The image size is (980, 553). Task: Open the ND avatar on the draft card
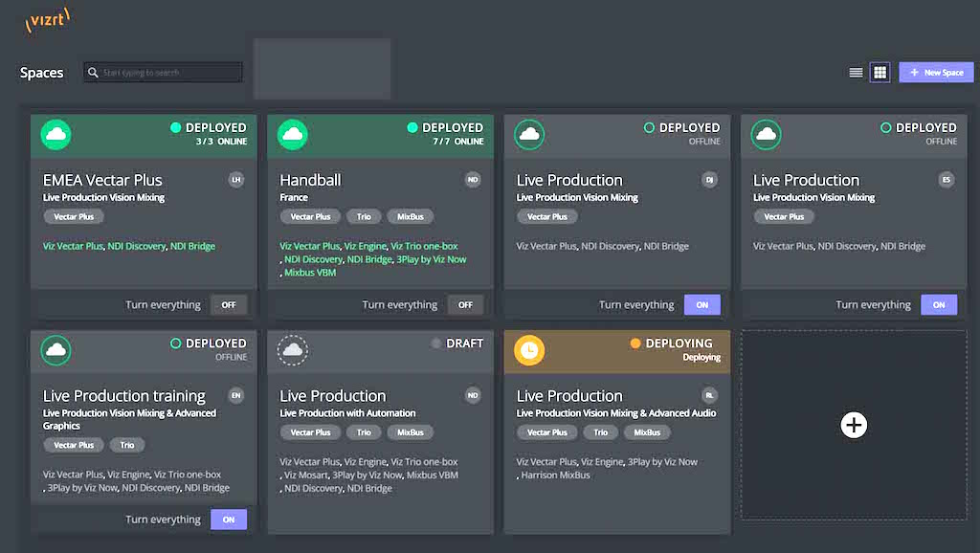tap(473, 395)
